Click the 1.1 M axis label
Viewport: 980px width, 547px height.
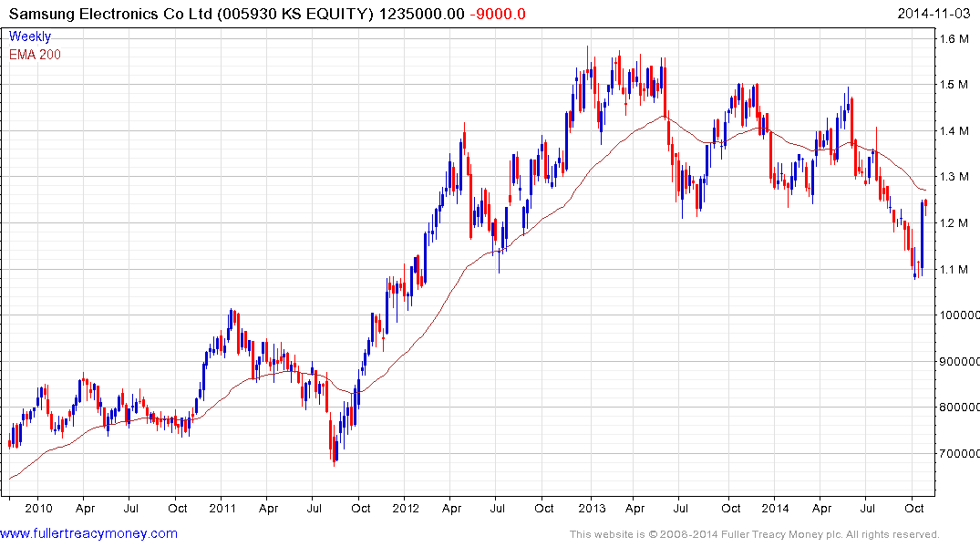(x=954, y=270)
